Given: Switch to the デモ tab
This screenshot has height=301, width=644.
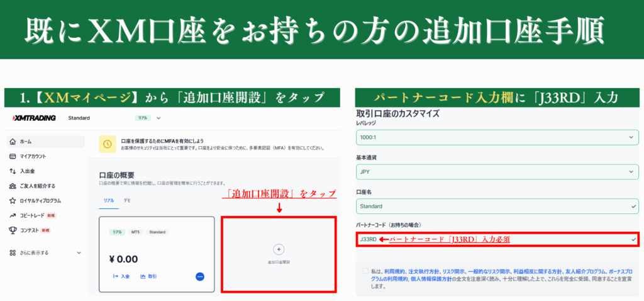Looking at the screenshot, I should (x=127, y=200).
